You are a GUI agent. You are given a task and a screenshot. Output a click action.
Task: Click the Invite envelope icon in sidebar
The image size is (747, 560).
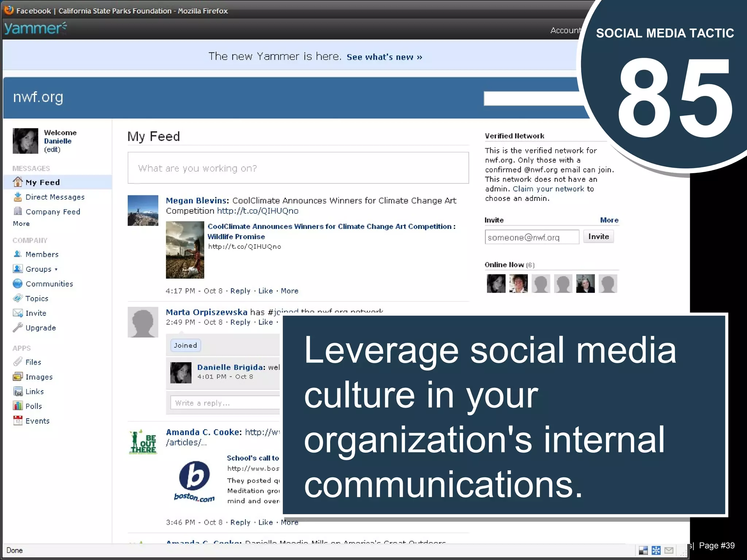point(18,313)
